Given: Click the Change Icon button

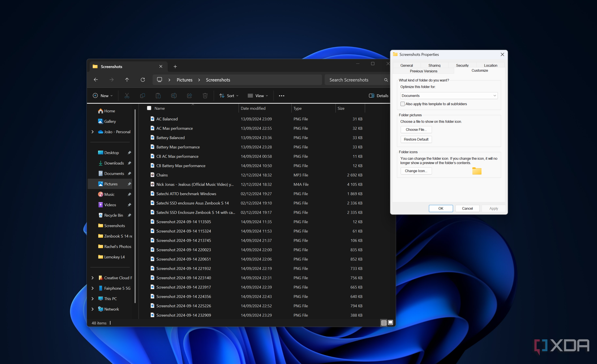Looking at the screenshot, I should pos(416,171).
